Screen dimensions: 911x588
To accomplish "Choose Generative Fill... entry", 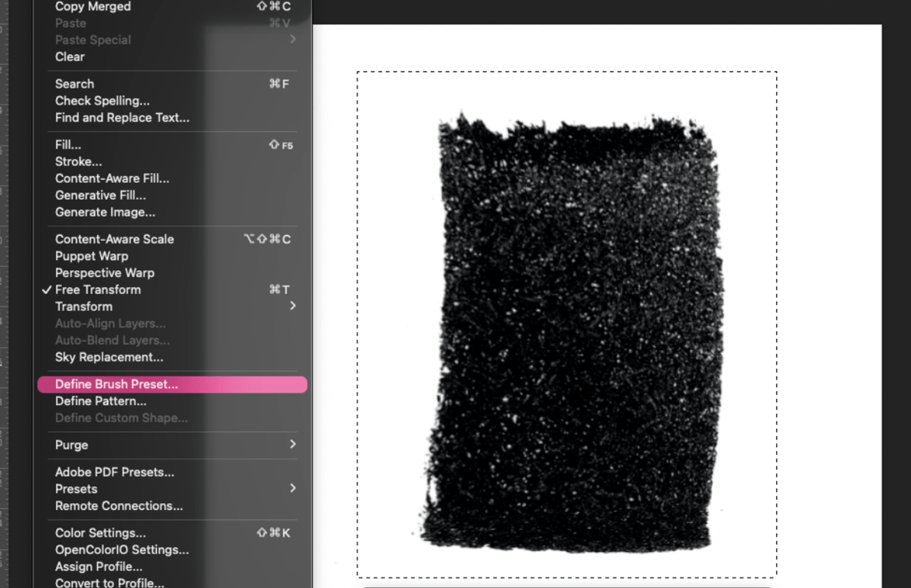I will click(x=172, y=195).
